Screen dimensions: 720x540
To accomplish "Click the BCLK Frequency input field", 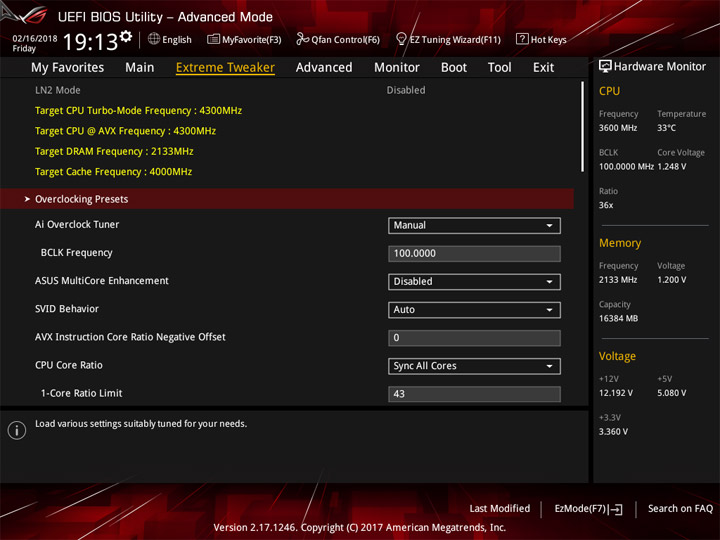I will point(474,253).
